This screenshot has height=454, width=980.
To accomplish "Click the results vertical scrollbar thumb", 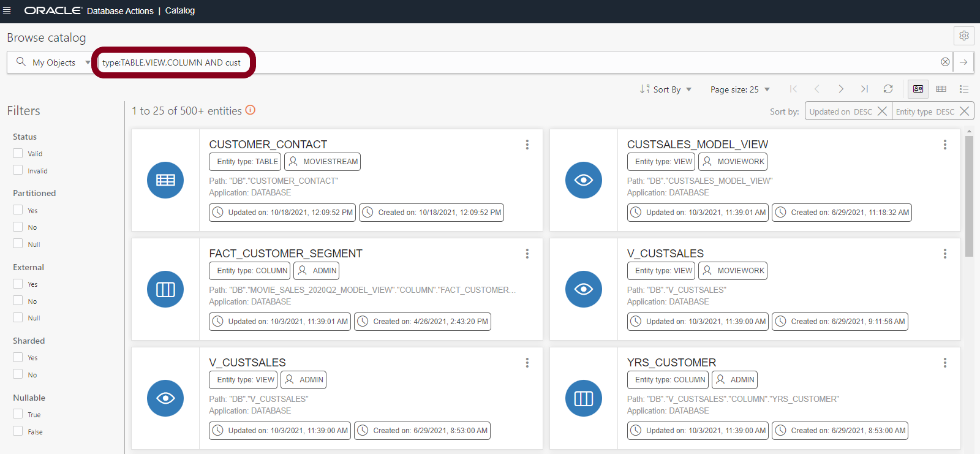I will (x=969, y=196).
